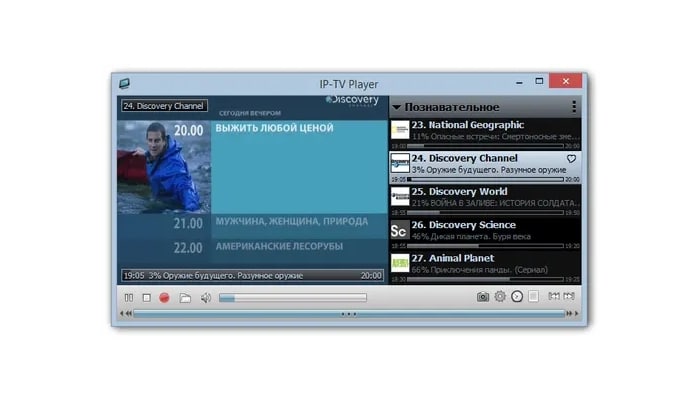This screenshot has width=700, height=400.
Task: Pause playback with the pause button
Action: [129, 297]
